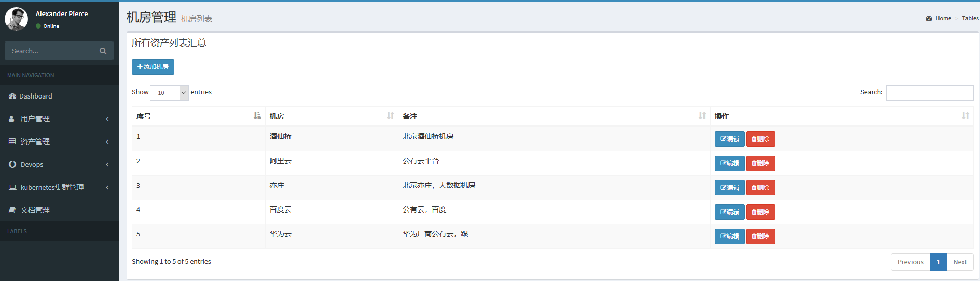Open the 文档管理 menu item
Screen dimensions: 980x281
pyautogui.click(x=59, y=210)
